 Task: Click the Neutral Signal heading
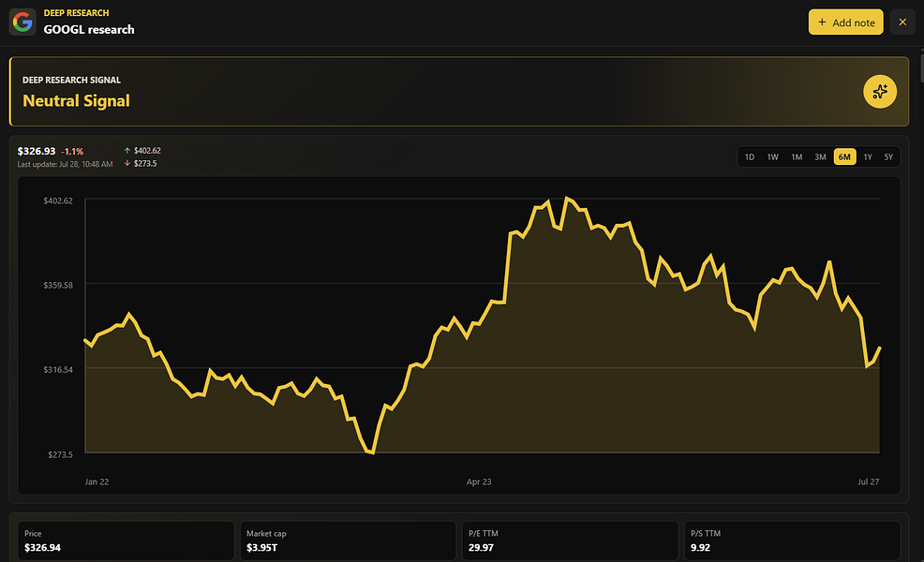pos(76,101)
